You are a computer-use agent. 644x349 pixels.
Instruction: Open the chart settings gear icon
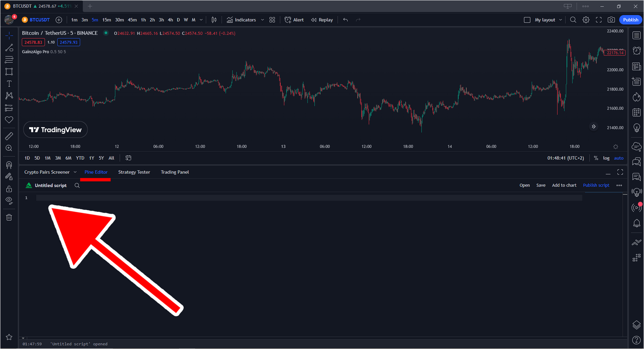(586, 20)
